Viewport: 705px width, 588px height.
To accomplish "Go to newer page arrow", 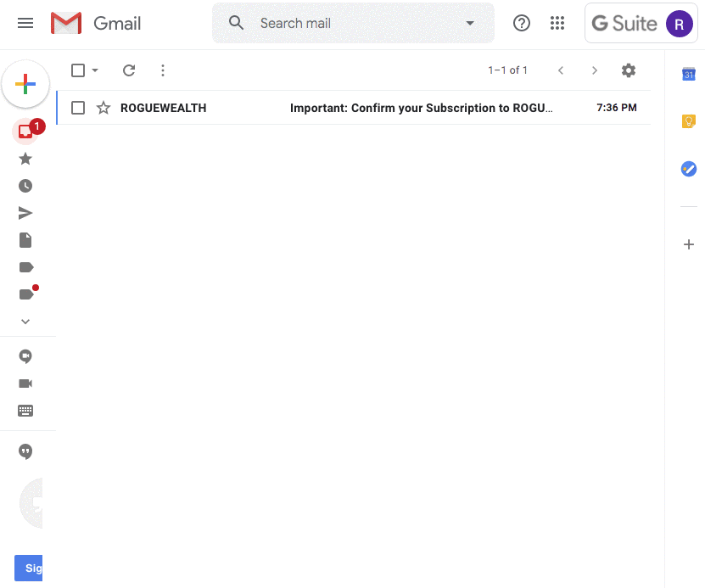I will coord(560,70).
